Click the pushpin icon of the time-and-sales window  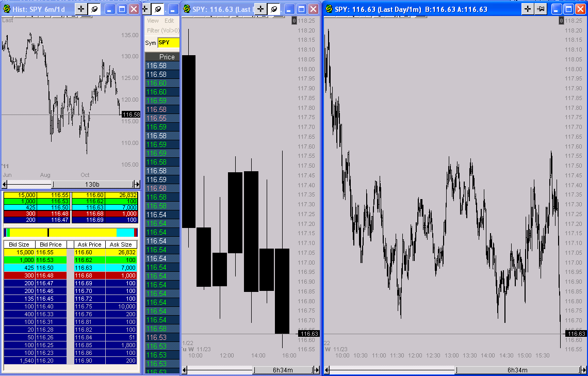point(158,9)
